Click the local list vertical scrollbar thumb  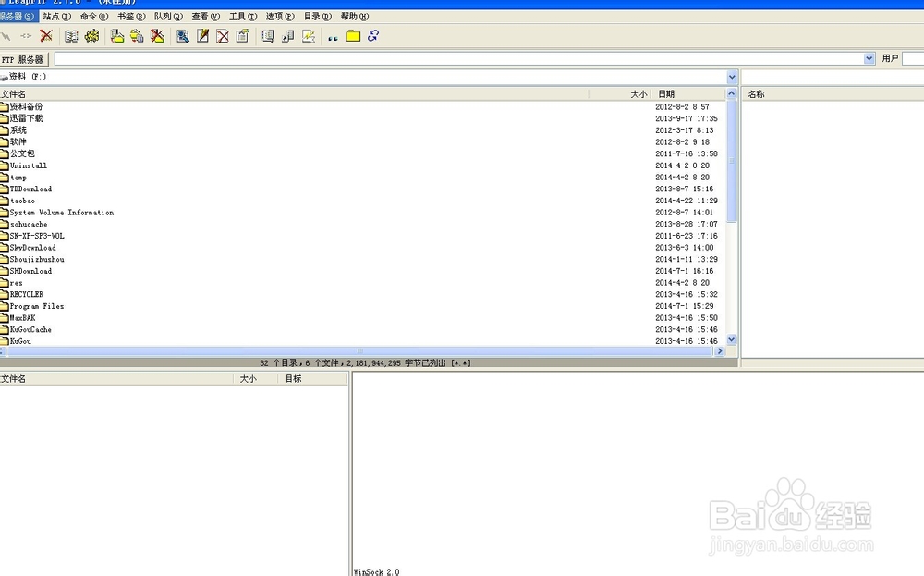731,161
